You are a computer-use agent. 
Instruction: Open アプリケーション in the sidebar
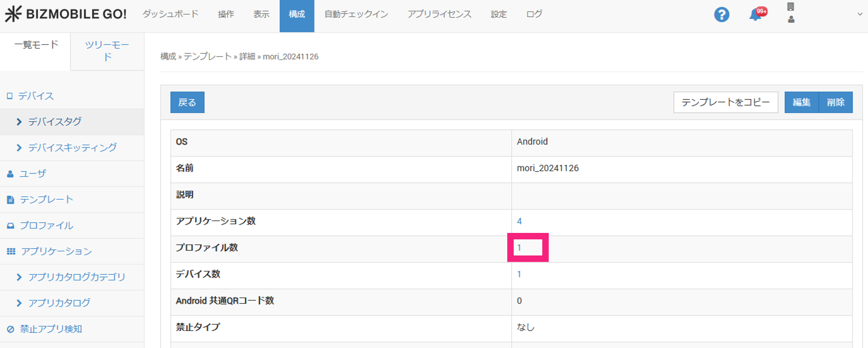[56, 251]
